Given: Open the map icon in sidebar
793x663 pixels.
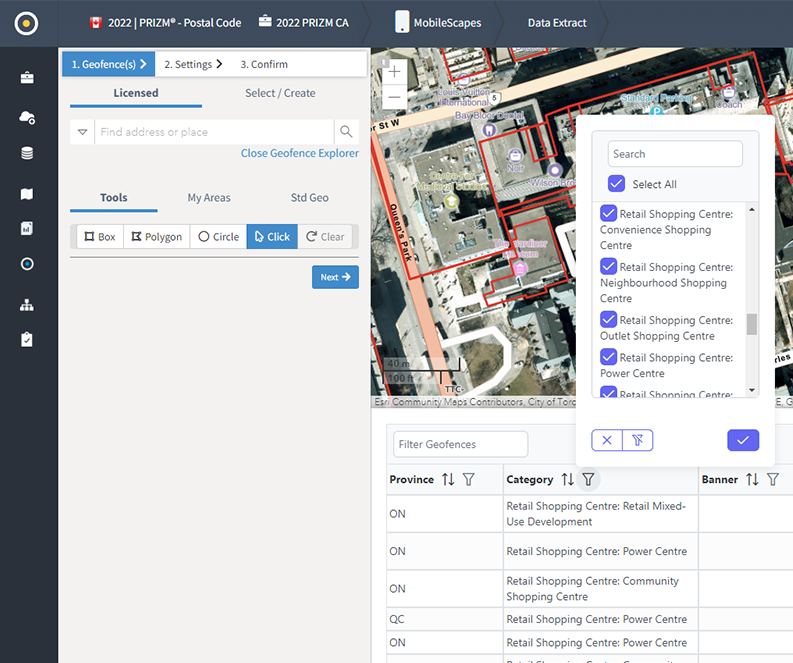Looking at the screenshot, I should click(x=27, y=194).
